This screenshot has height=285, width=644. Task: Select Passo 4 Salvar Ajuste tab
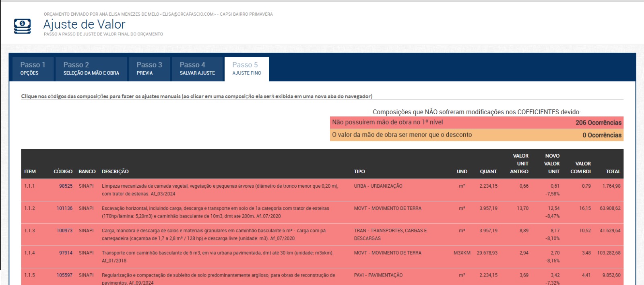tap(197, 69)
